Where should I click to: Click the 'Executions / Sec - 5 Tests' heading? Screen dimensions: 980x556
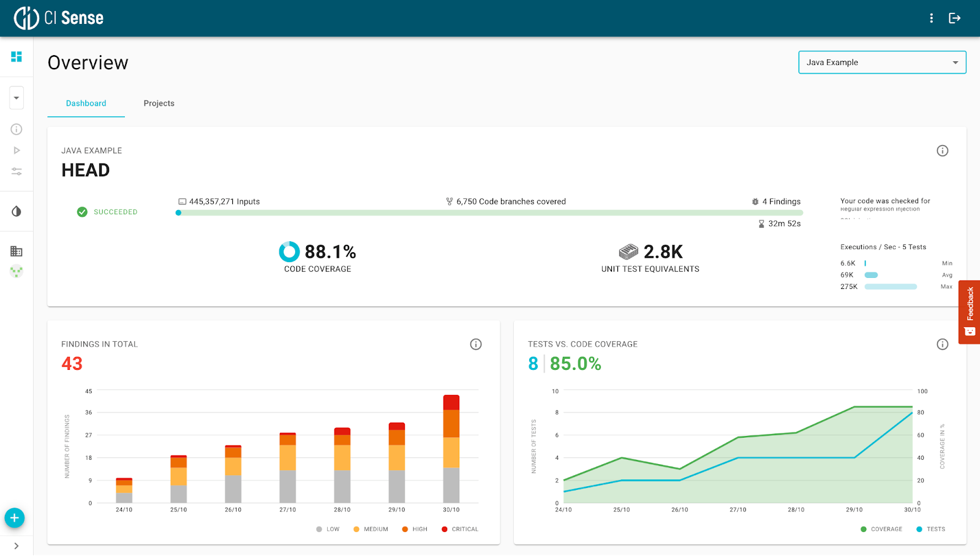(x=883, y=247)
